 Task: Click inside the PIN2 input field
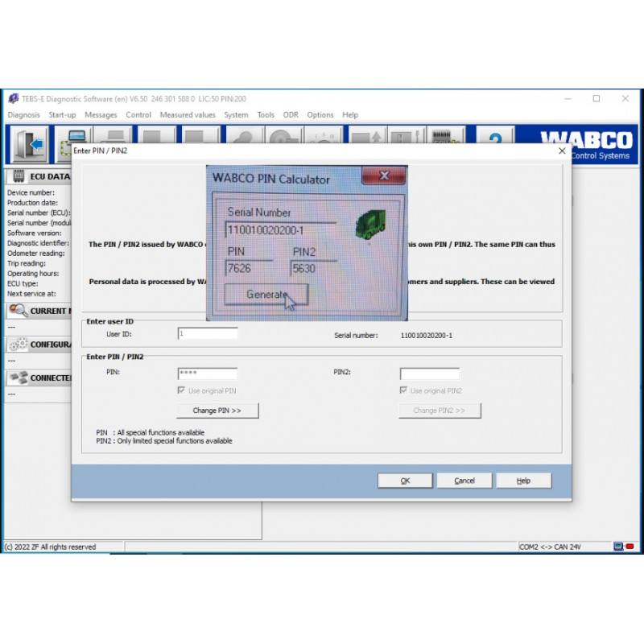(429, 374)
